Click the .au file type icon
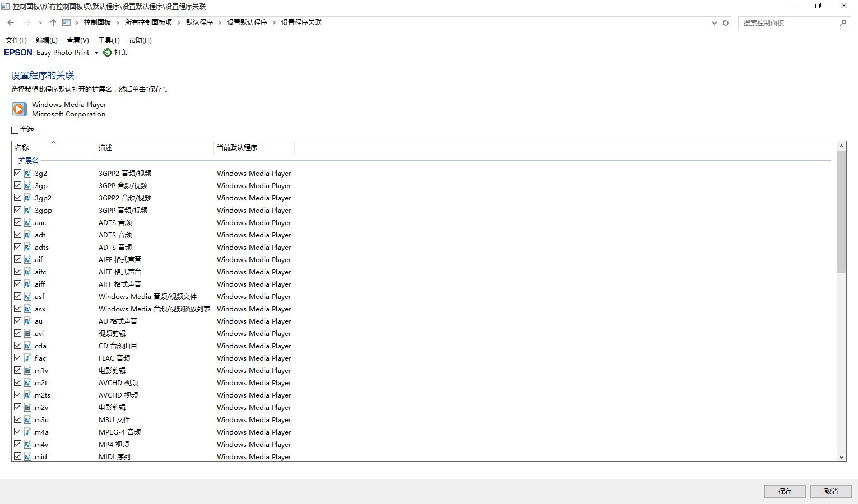Viewport: 858px width, 504px height. coord(27,321)
